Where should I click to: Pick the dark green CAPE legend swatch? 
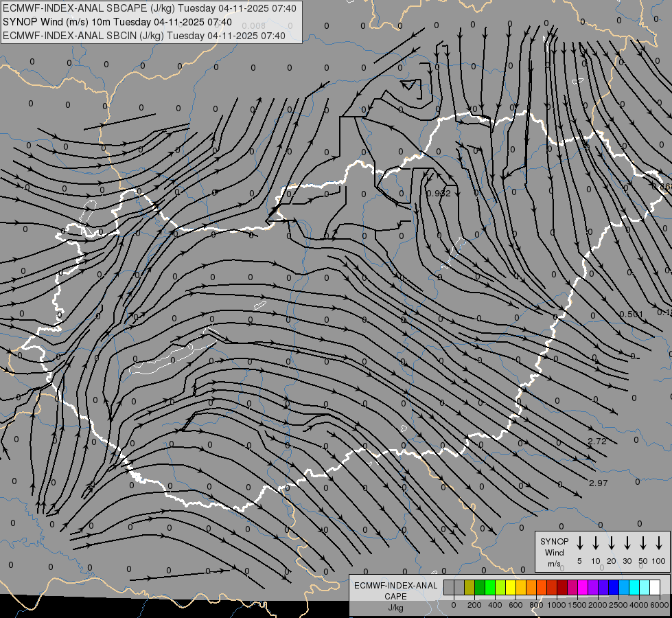click(480, 587)
